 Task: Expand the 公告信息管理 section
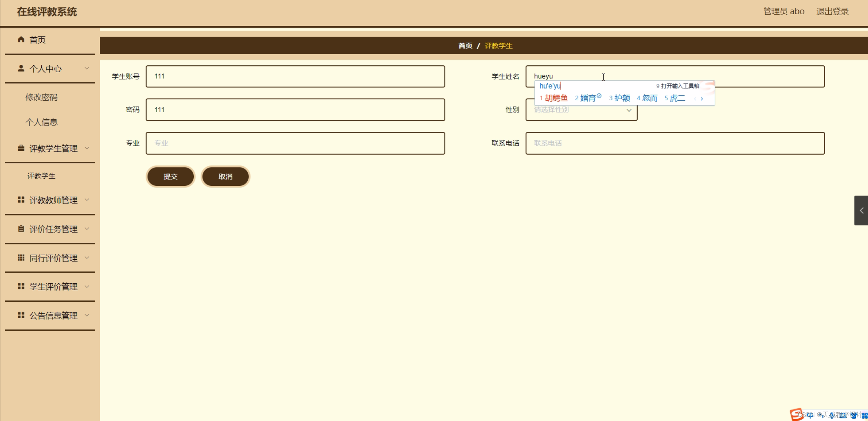pyautogui.click(x=87, y=315)
